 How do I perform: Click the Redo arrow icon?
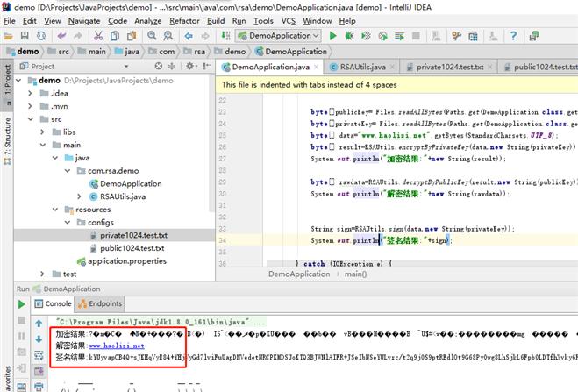click(77, 36)
